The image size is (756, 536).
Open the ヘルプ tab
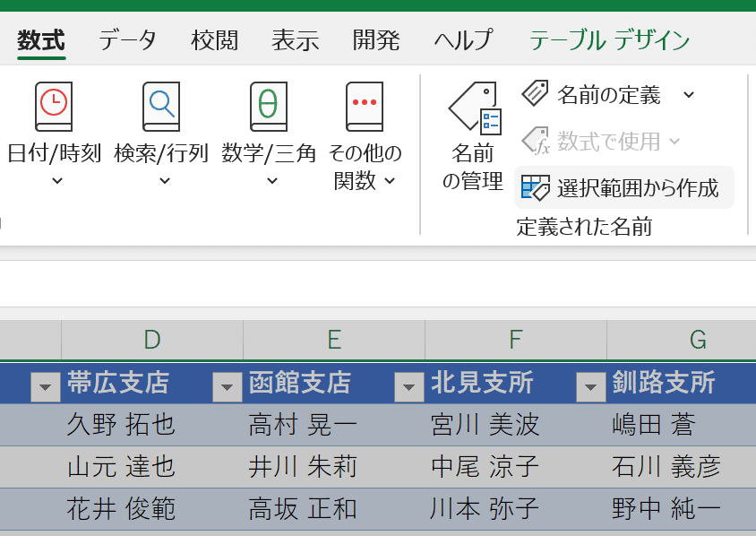(x=462, y=40)
